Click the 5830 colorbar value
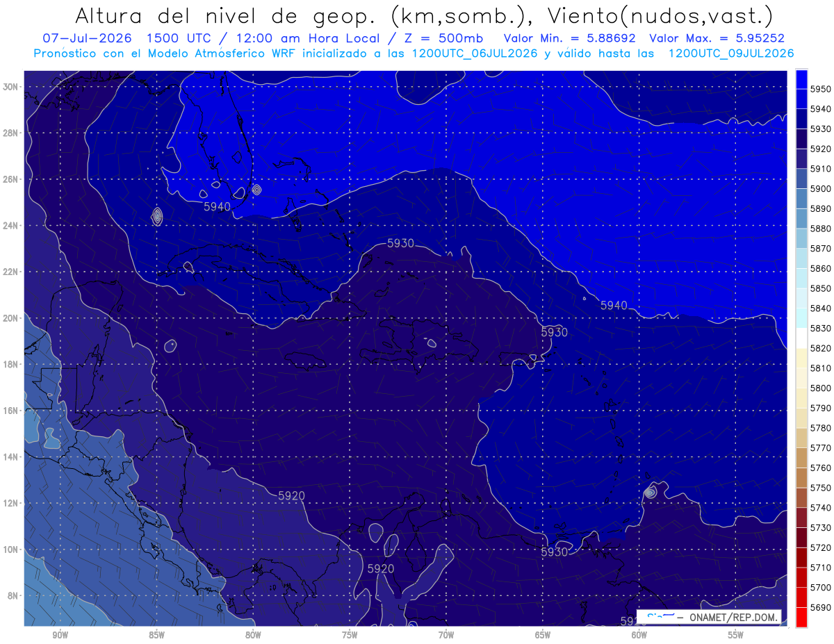The width and height of the screenshot is (834, 644). point(821,328)
